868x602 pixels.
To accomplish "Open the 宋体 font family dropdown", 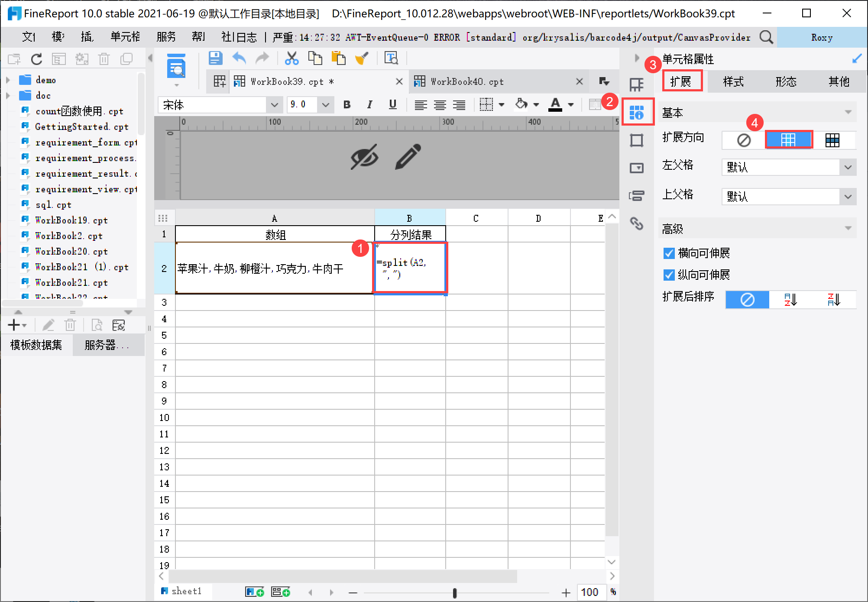I will click(x=274, y=105).
